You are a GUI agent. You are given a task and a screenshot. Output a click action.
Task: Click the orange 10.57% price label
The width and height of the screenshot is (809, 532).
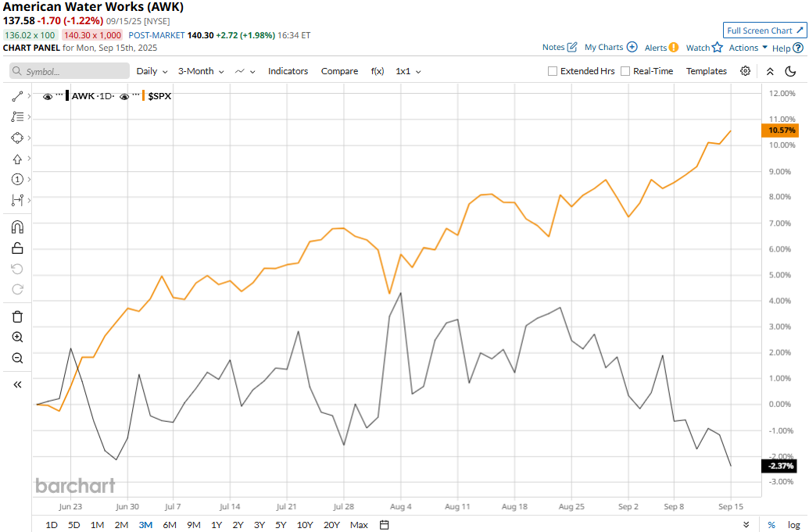pyautogui.click(x=780, y=130)
